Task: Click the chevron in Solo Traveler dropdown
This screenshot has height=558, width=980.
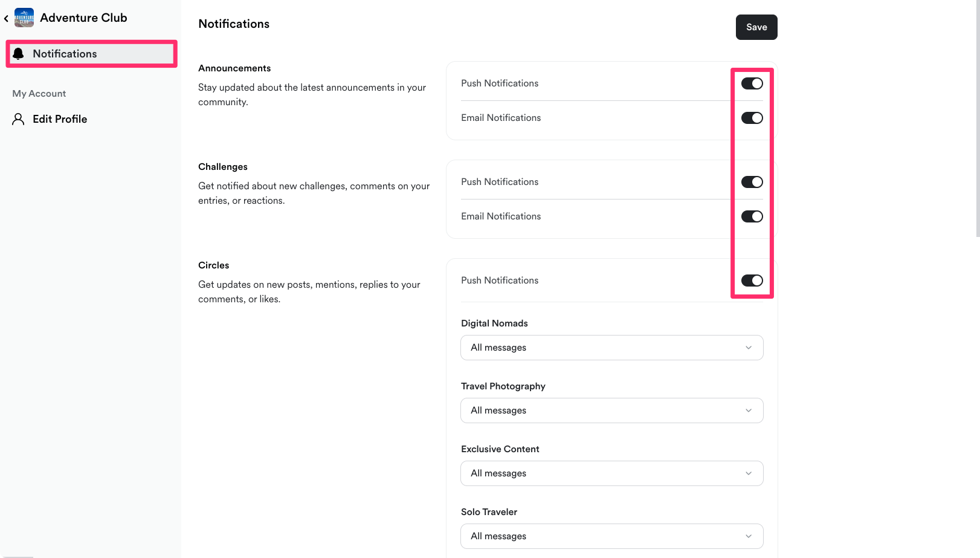Action: 749,536
